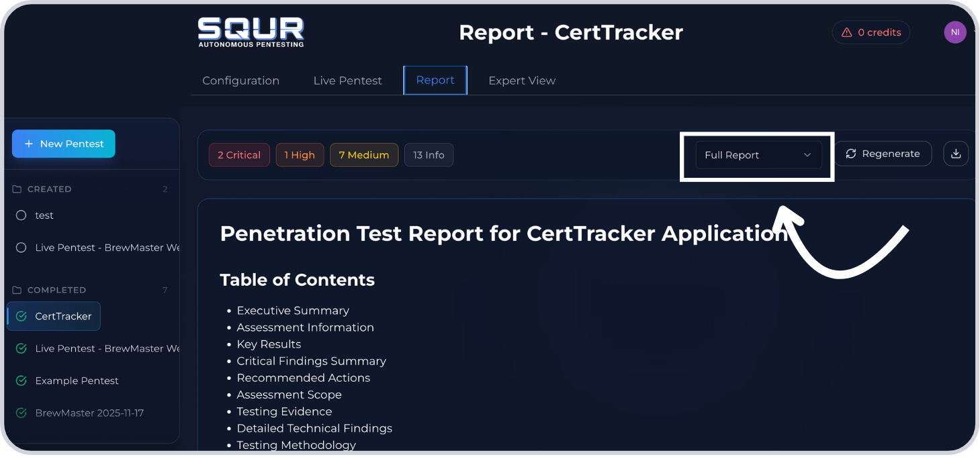Collapse the CREATED section
Screen dimensions: 980x457
51,189
